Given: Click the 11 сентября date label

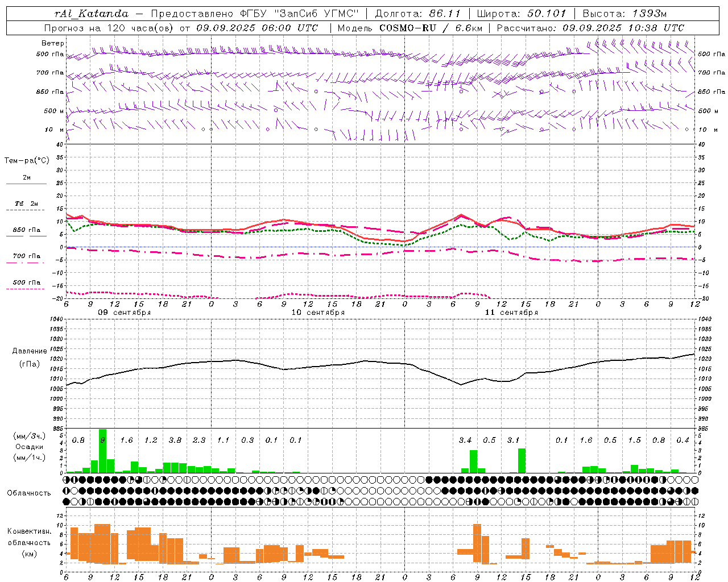Looking at the screenshot, I should 511,313.
